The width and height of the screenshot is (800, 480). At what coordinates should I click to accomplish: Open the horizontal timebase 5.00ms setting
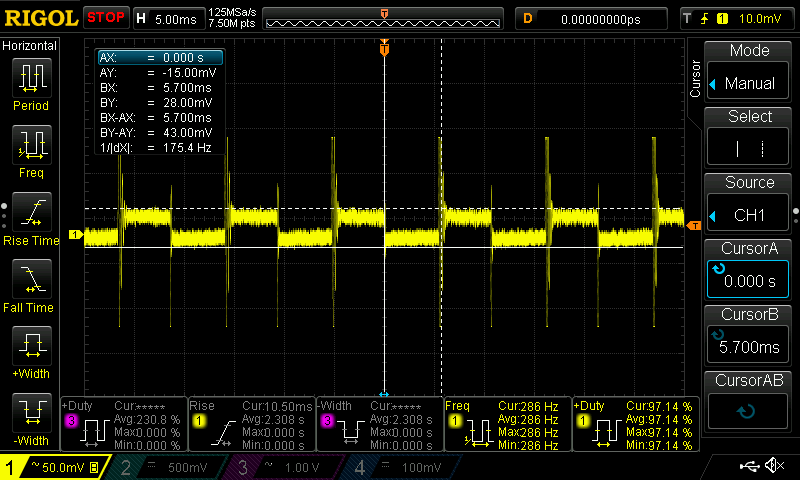click(168, 19)
